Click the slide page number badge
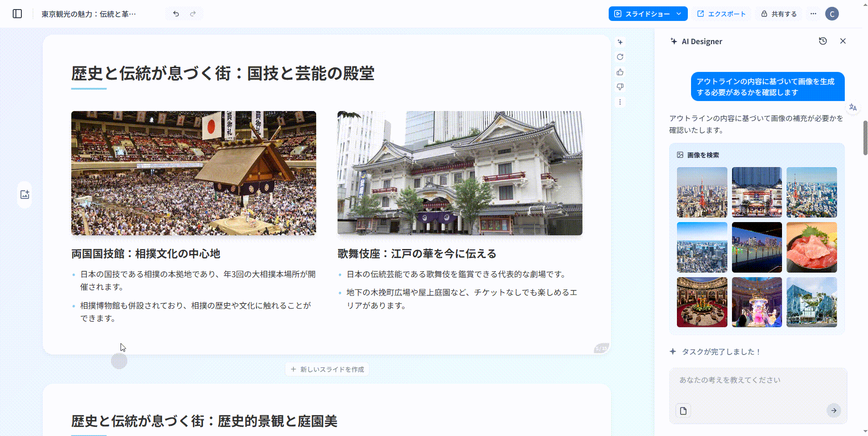 (601, 349)
